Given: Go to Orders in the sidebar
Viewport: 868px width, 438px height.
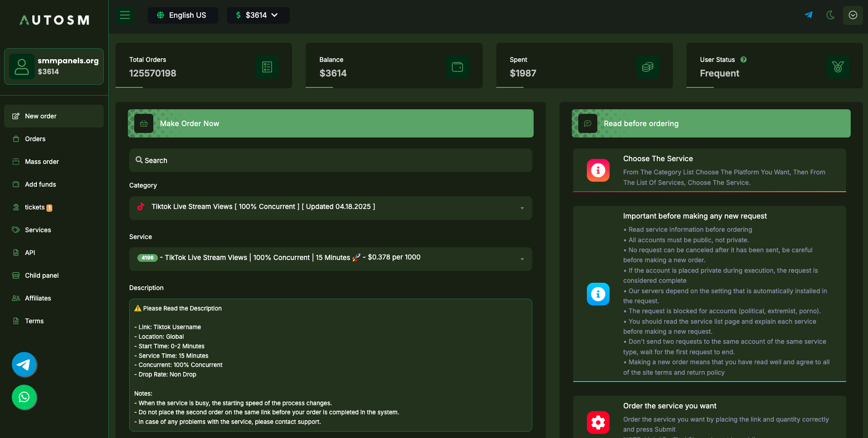Looking at the screenshot, I should pyautogui.click(x=35, y=139).
